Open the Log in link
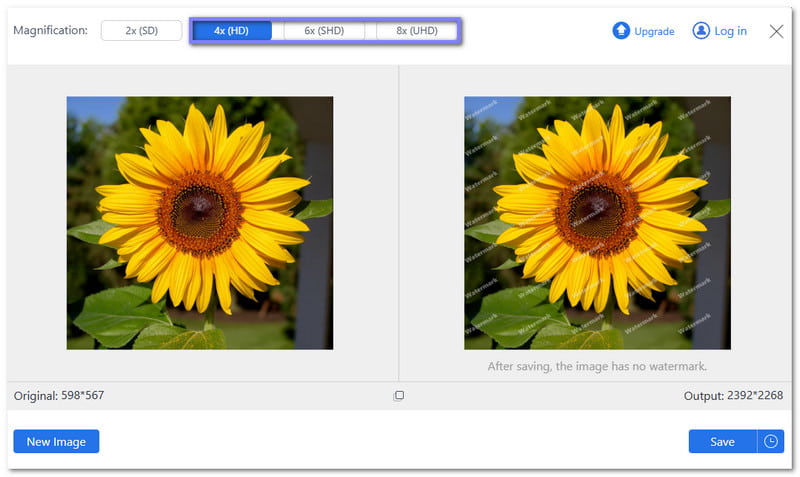 730,31
